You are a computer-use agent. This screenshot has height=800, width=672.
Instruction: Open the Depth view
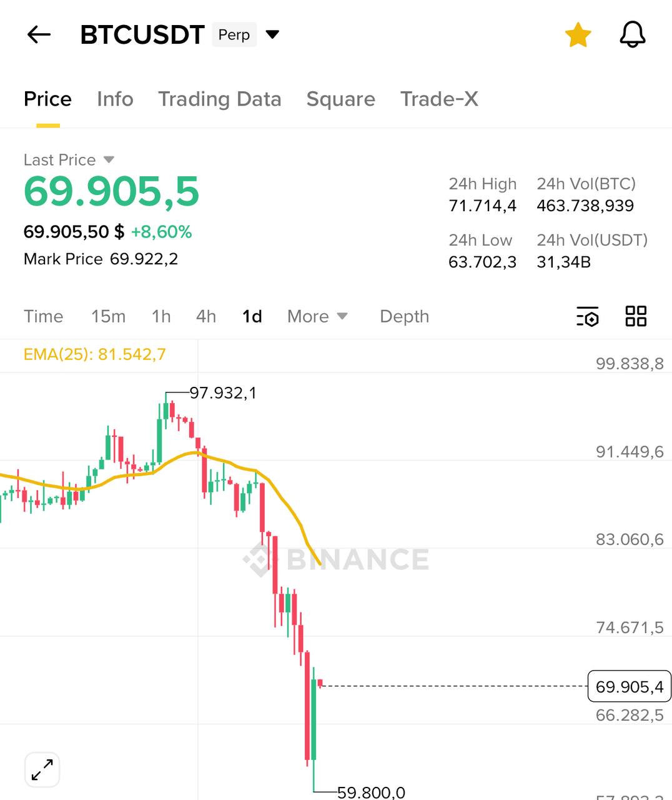click(404, 317)
